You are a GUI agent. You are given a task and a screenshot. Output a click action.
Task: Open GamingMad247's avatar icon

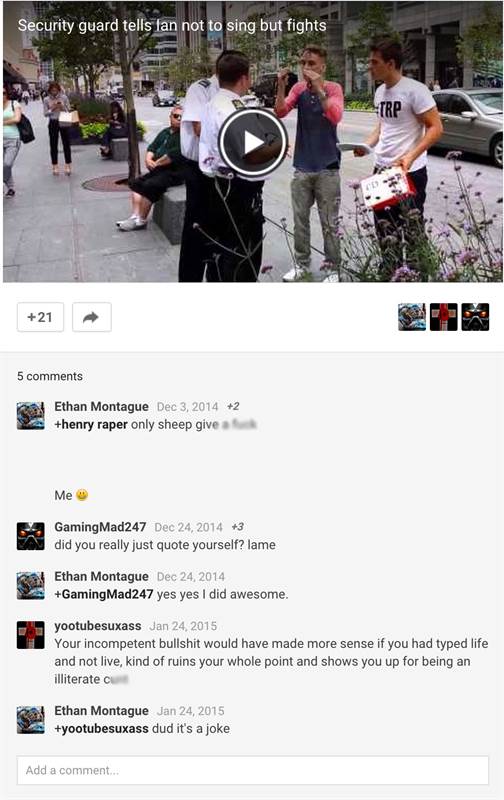click(x=31, y=536)
